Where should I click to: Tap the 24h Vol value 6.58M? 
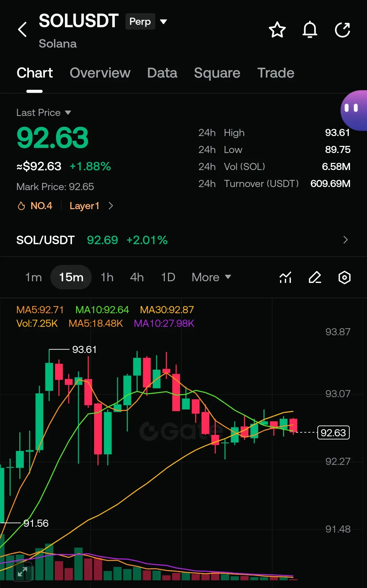point(336,167)
